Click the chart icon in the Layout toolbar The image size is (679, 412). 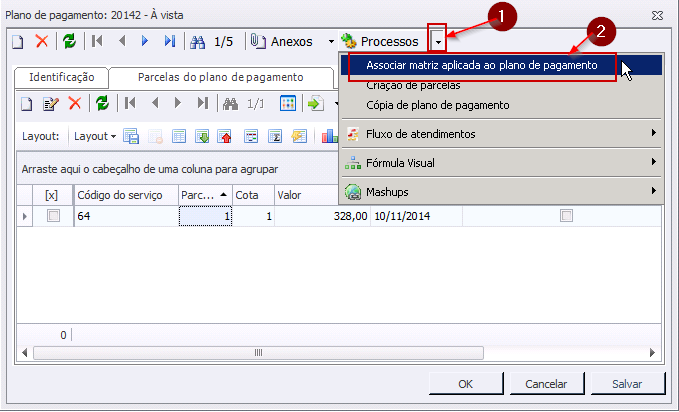point(329,136)
